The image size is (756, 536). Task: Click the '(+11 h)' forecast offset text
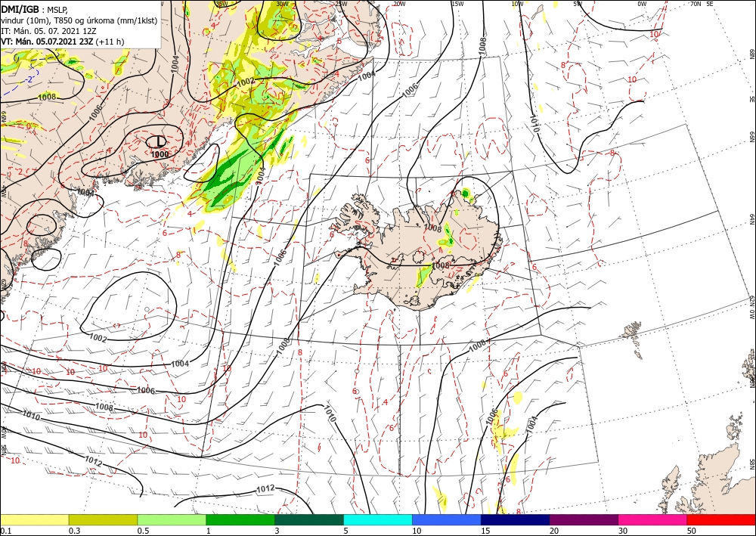(110, 42)
